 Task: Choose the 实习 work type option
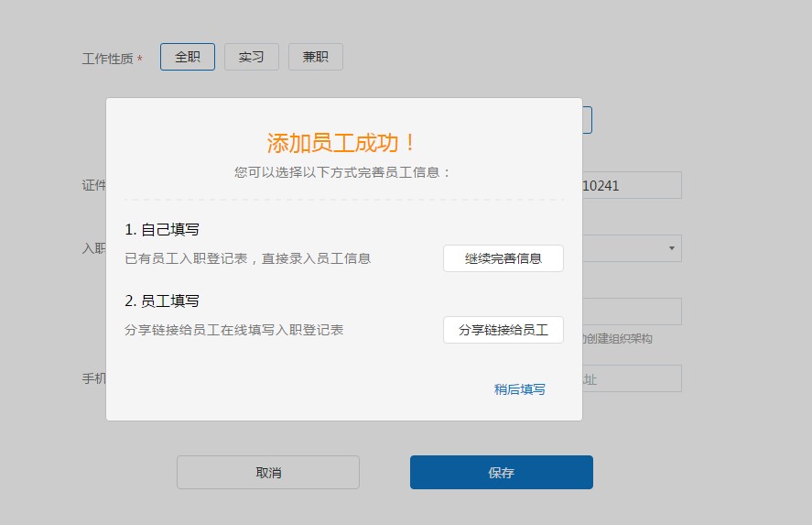[252, 57]
